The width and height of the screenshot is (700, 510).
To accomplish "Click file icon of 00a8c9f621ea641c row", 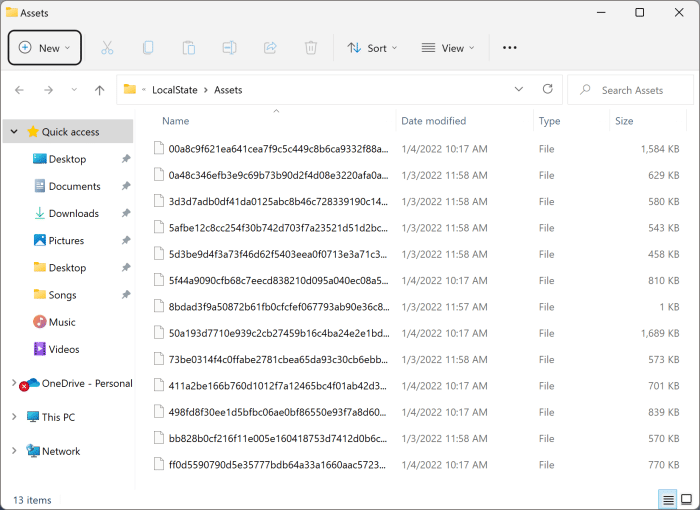I will [159, 148].
